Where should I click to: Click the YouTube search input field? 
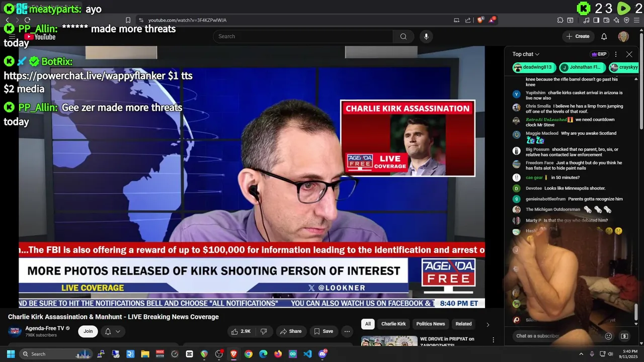[x=303, y=36]
